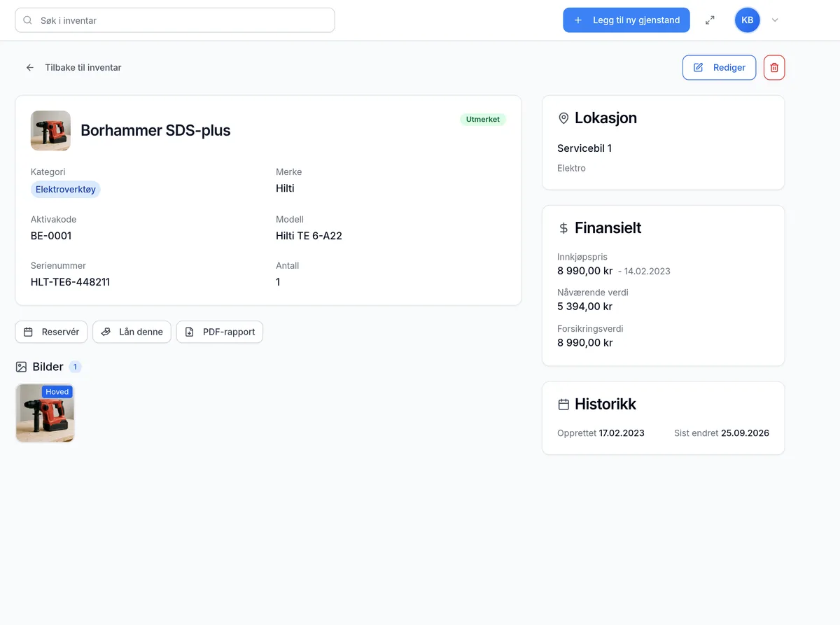
Task: Delete item with red trash icon
Action: pyautogui.click(x=774, y=68)
